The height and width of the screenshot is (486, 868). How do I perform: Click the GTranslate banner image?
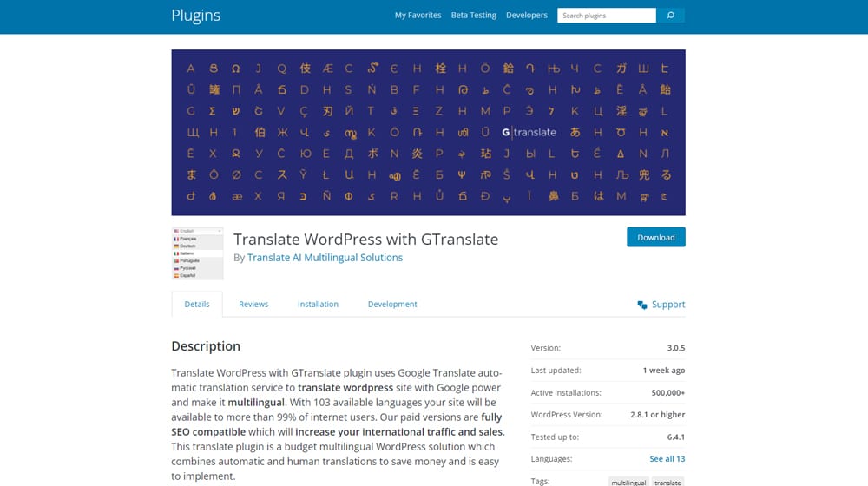(x=428, y=132)
